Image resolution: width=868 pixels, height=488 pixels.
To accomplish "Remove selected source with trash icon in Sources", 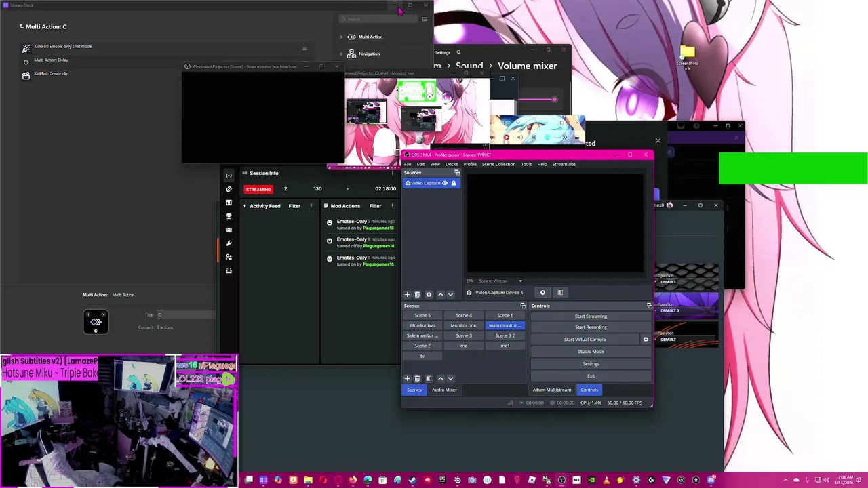I will click(417, 294).
